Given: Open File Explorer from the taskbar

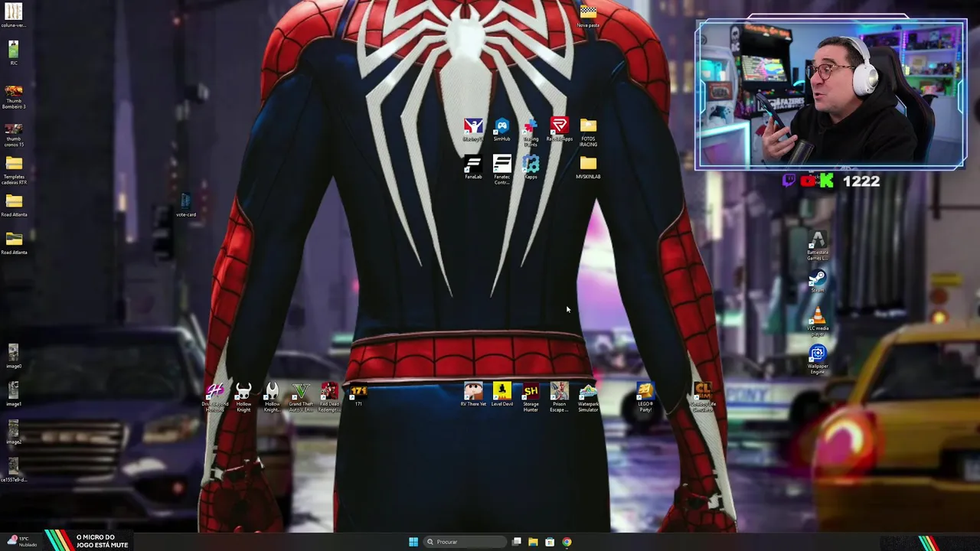Looking at the screenshot, I should click(533, 542).
